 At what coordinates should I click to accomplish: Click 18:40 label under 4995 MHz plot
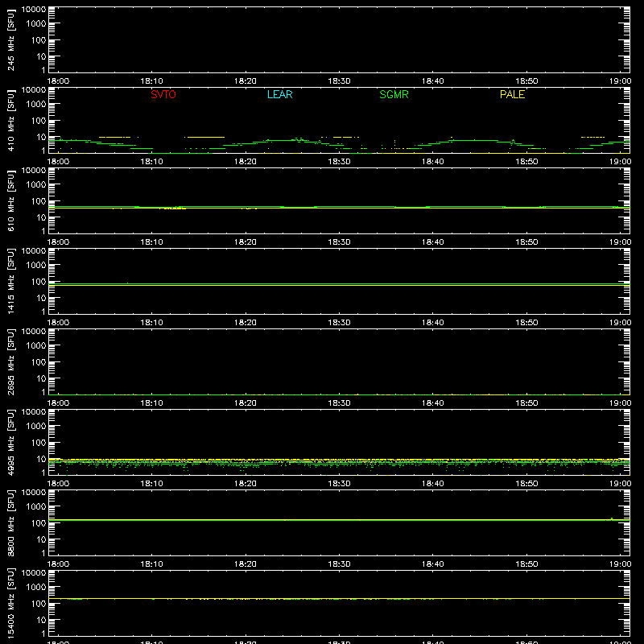[433, 484]
